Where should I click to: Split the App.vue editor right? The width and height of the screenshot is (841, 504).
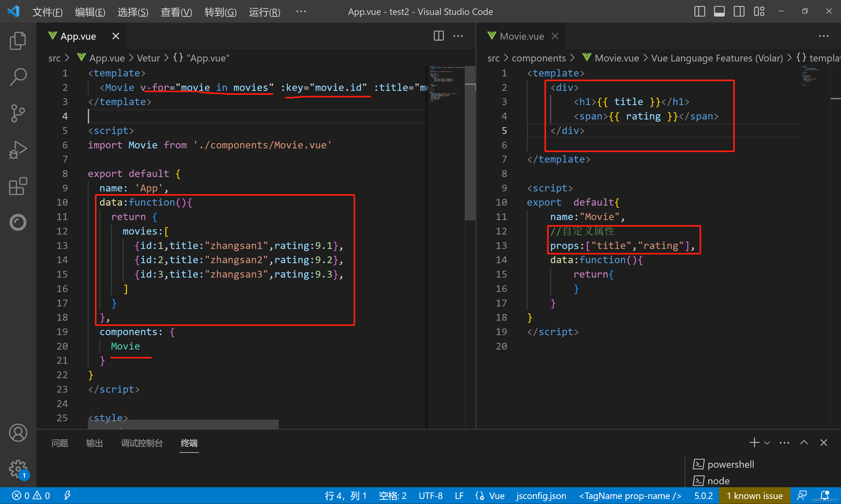439,36
